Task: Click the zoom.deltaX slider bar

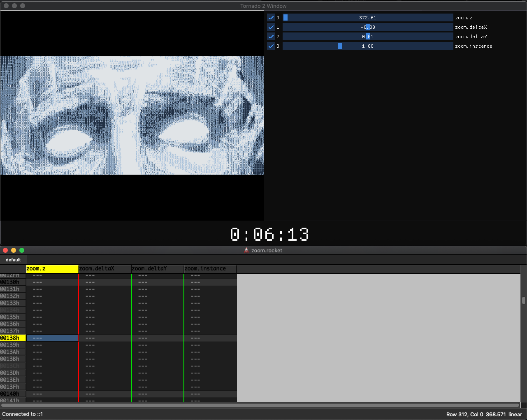Action: [368, 27]
